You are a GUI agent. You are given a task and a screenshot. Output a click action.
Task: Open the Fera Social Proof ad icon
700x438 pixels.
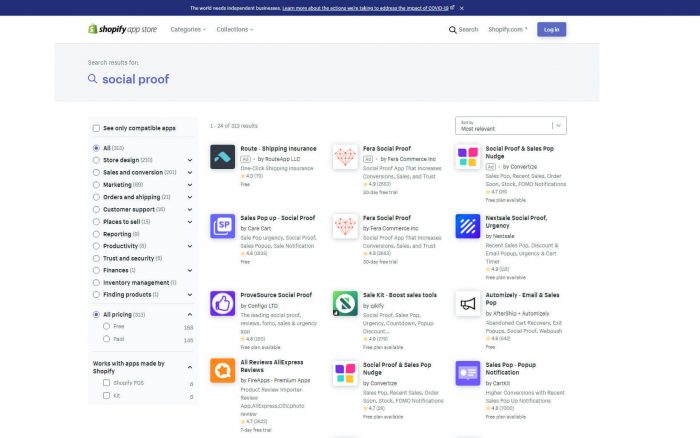point(345,157)
